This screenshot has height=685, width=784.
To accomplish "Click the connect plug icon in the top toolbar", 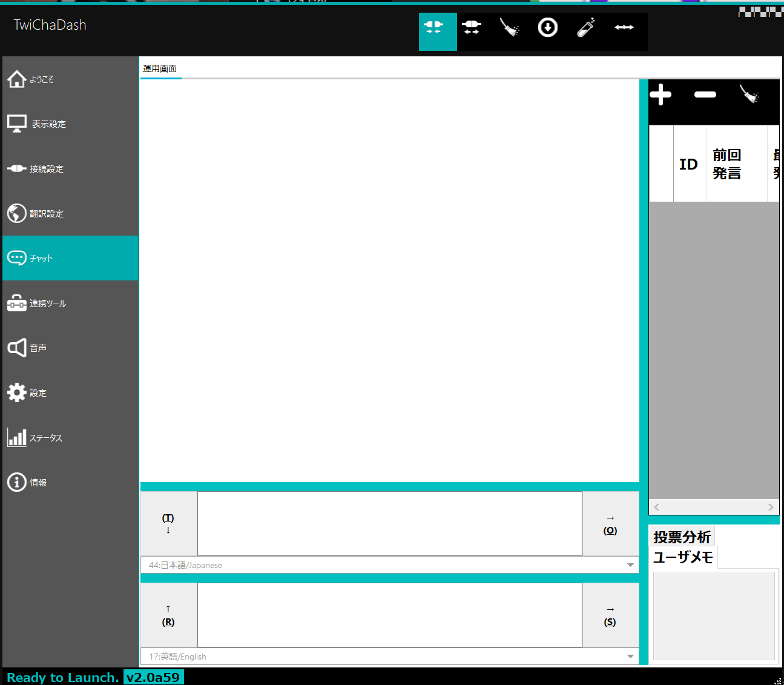I will pyautogui.click(x=438, y=31).
